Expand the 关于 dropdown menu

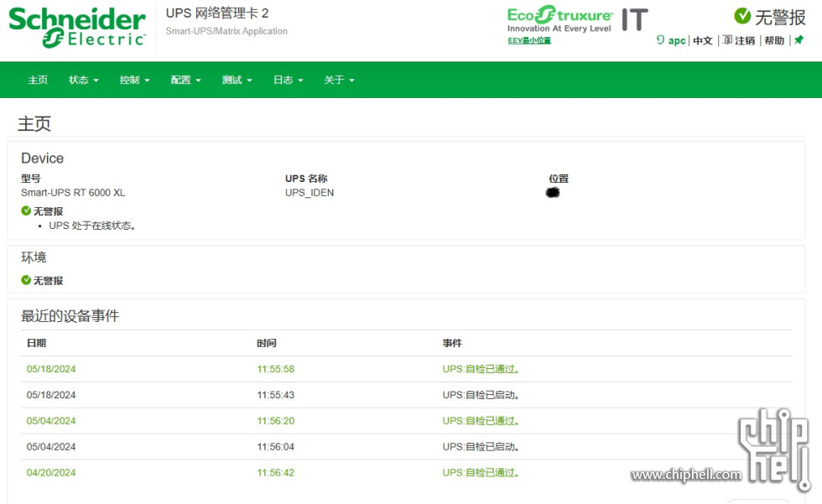(x=339, y=80)
